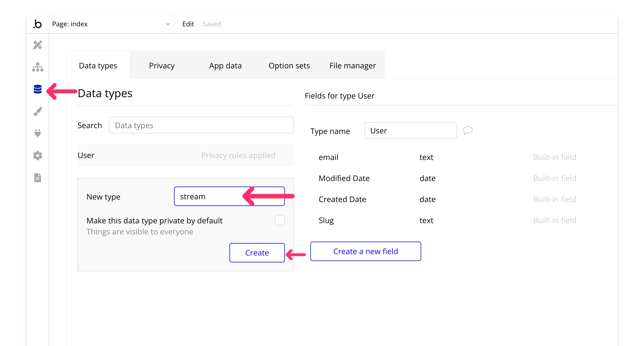
Task: Open the File manager tab
Action: click(x=352, y=66)
